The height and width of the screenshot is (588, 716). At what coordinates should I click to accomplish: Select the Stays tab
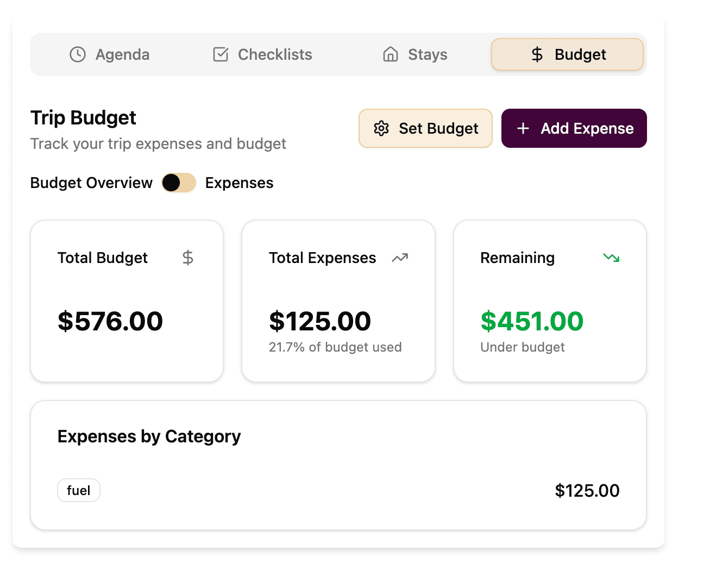[x=414, y=54]
